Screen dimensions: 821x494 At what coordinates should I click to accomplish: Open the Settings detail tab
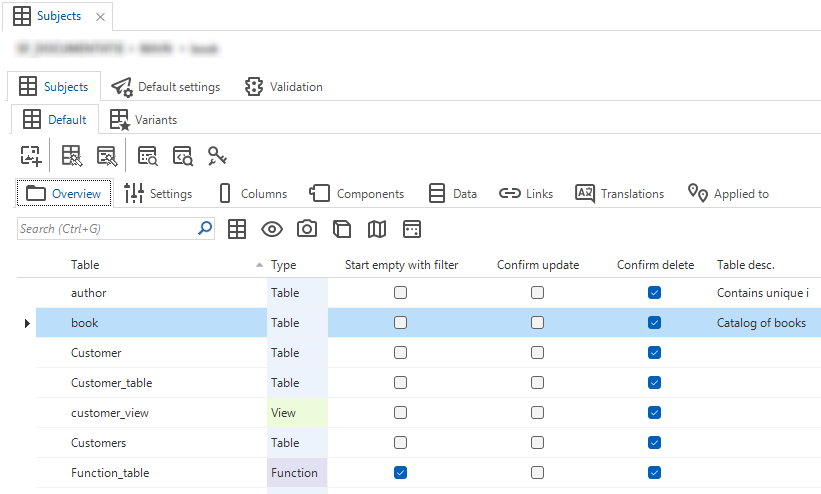coord(158,193)
